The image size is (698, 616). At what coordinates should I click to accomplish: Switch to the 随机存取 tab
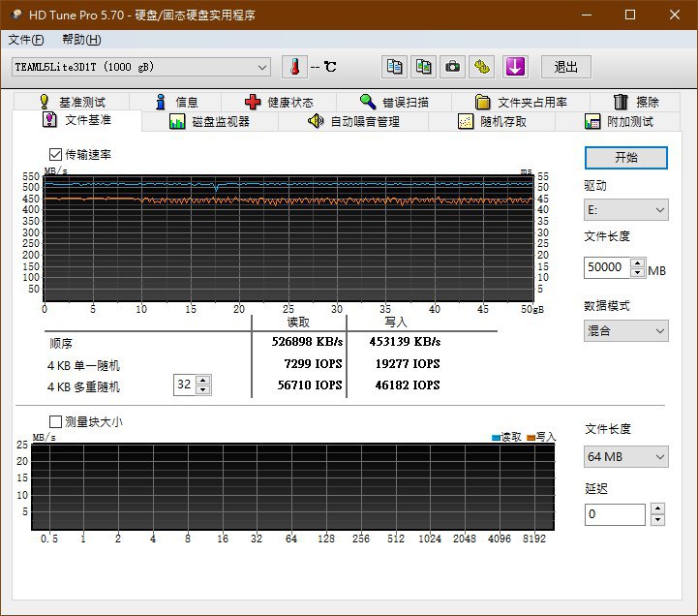(492, 122)
